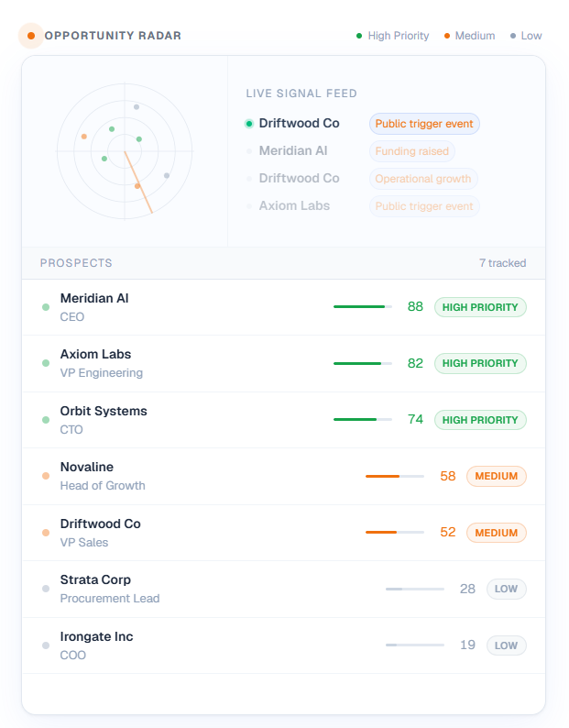Toggle the High Priority legend filter
The width and height of the screenshot is (569, 728).
click(393, 36)
